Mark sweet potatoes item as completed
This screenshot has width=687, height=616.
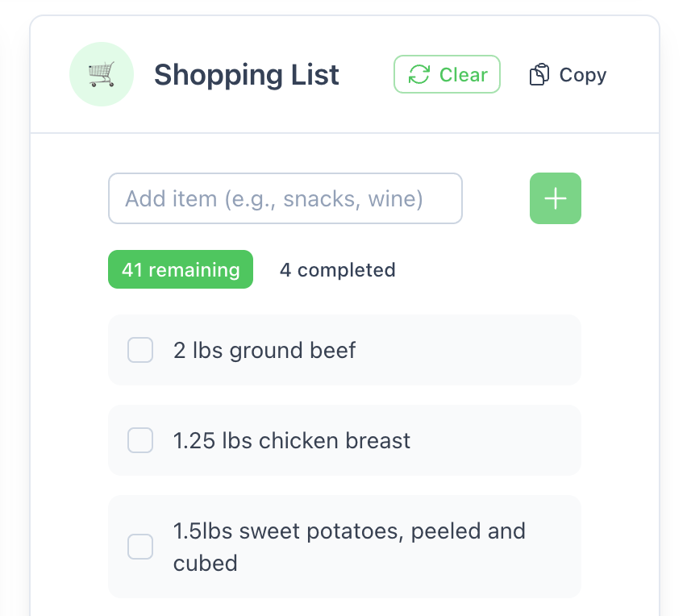click(140, 547)
